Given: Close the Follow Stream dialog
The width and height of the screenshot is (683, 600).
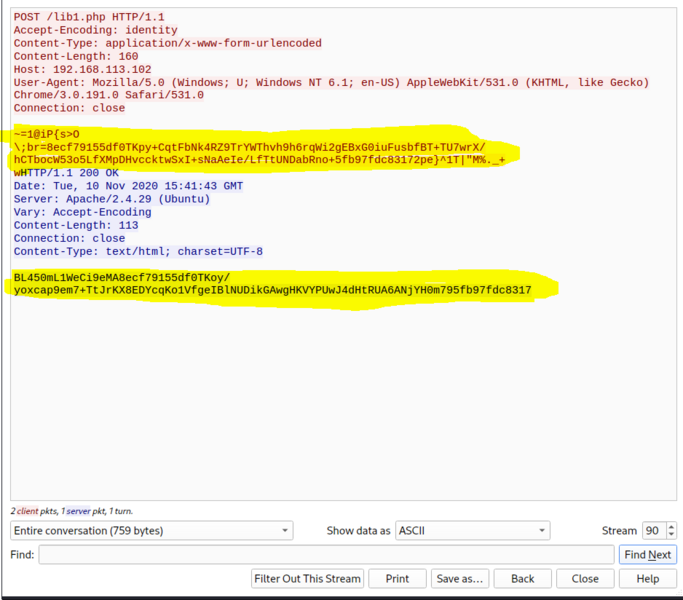Looking at the screenshot, I should 585,578.
